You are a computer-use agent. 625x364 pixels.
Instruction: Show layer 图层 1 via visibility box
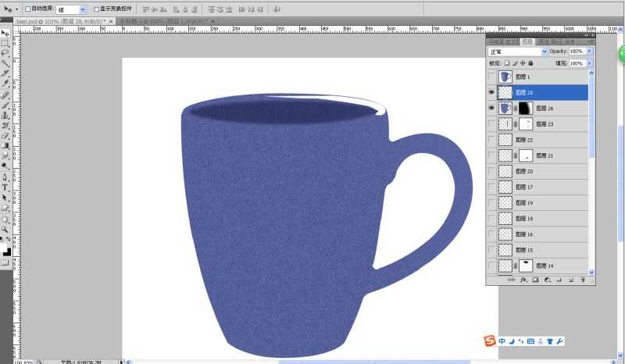tap(491, 77)
